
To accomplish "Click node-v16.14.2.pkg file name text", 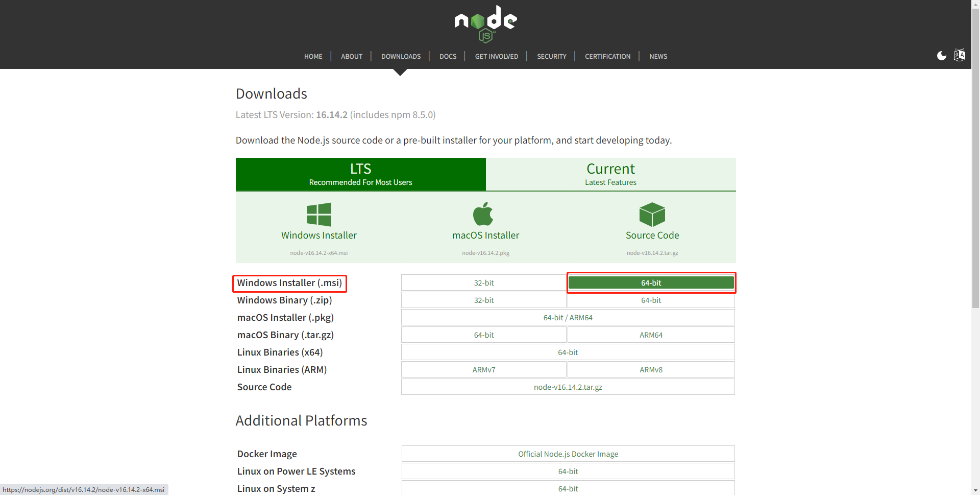I will tap(486, 253).
